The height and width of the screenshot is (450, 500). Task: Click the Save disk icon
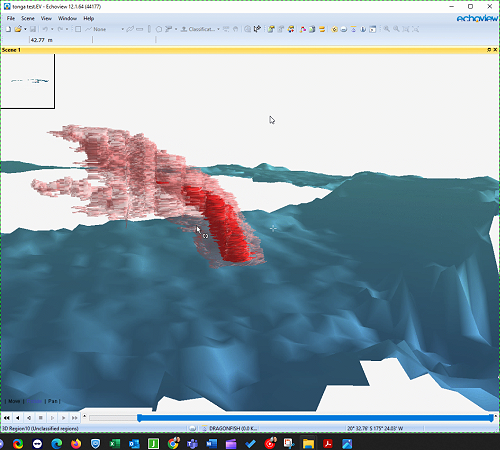[x=33, y=29]
